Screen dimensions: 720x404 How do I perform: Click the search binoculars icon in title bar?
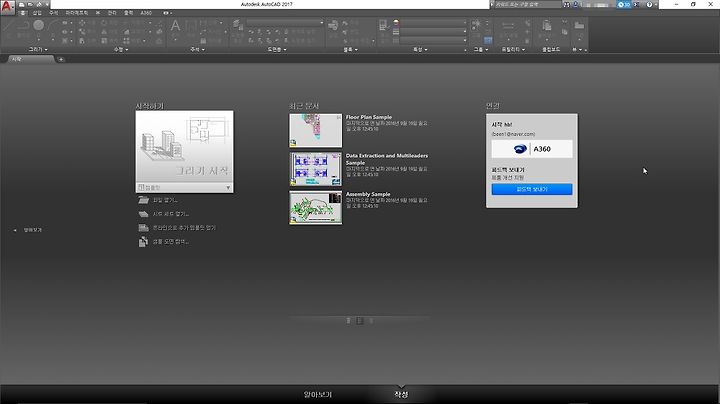[567, 4]
